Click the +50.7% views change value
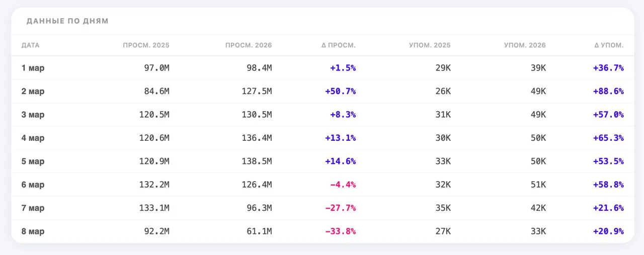Image resolution: width=644 pixels, height=255 pixels. (341, 92)
